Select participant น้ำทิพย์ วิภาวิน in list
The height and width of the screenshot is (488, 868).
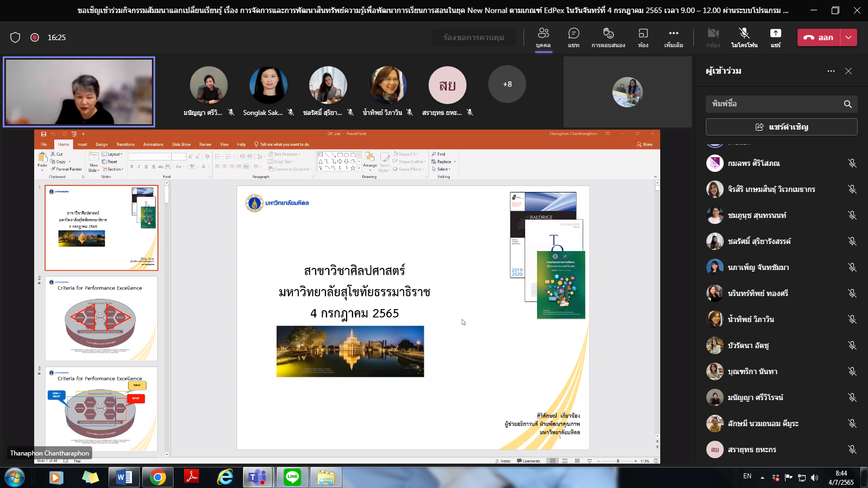tap(781, 319)
